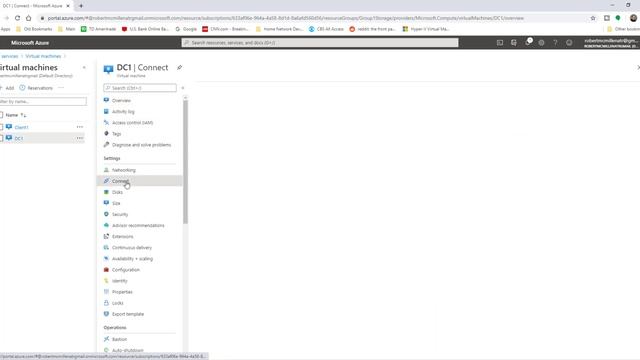
Task: Click the Availability + scaling icon
Action: (106, 258)
